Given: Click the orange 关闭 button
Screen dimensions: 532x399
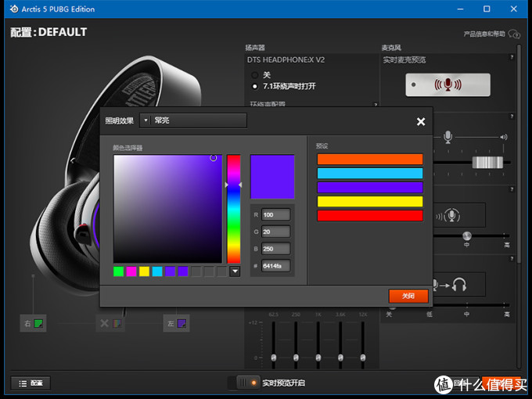Looking at the screenshot, I should 408,296.
